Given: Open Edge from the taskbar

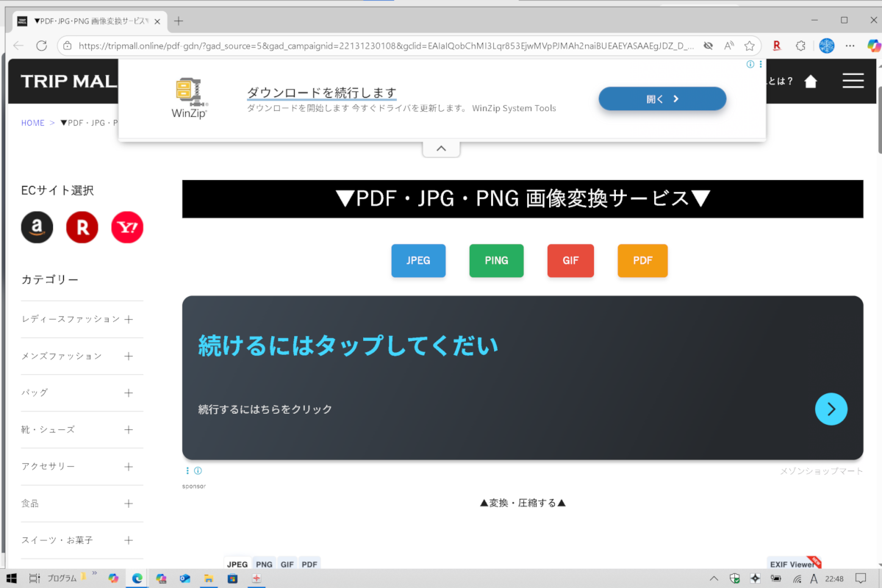Looking at the screenshot, I should pyautogui.click(x=137, y=578).
